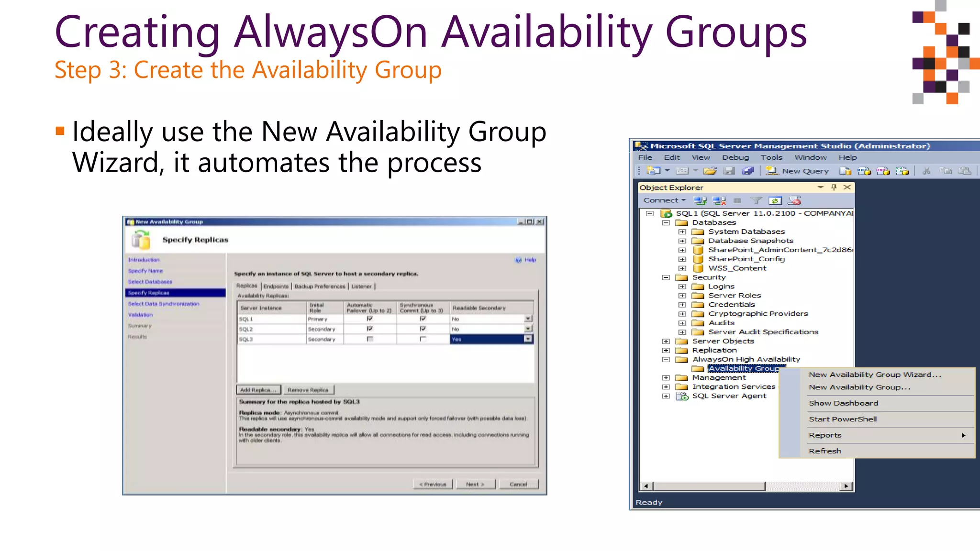The width and height of the screenshot is (980, 551).
Task: Click New Query button in toolbar
Action: point(797,171)
